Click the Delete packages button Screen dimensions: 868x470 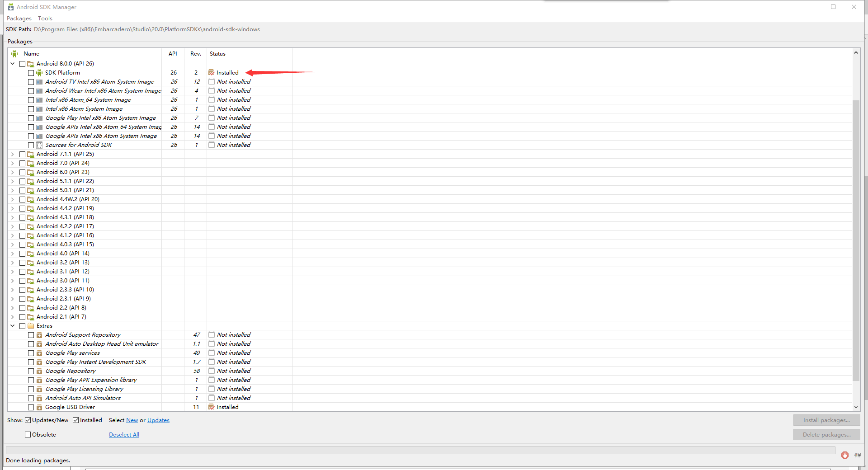click(x=826, y=435)
